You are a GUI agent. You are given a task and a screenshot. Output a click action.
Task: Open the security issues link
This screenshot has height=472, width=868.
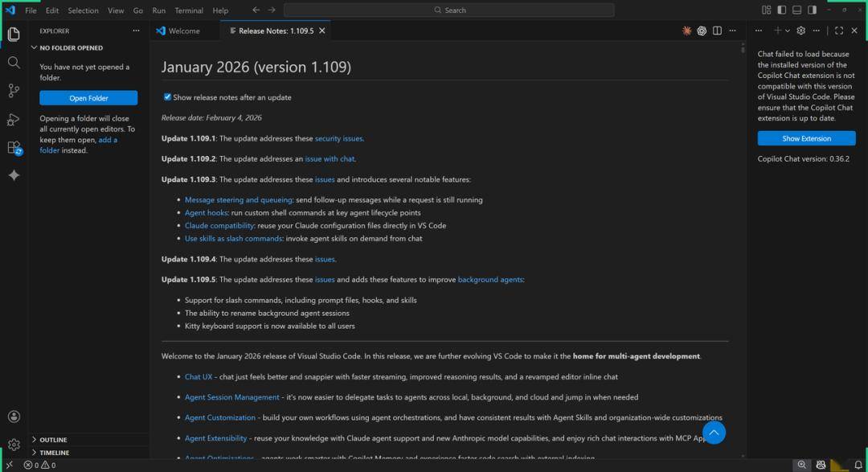coord(338,138)
